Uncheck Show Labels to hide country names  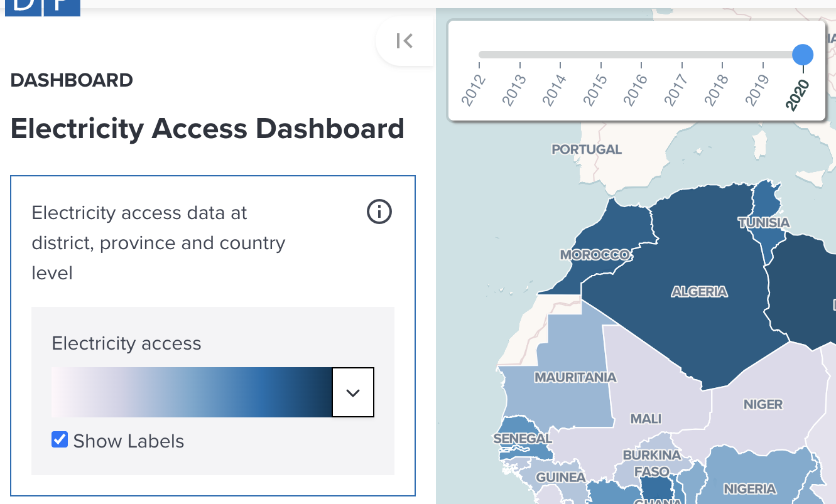pyautogui.click(x=59, y=439)
